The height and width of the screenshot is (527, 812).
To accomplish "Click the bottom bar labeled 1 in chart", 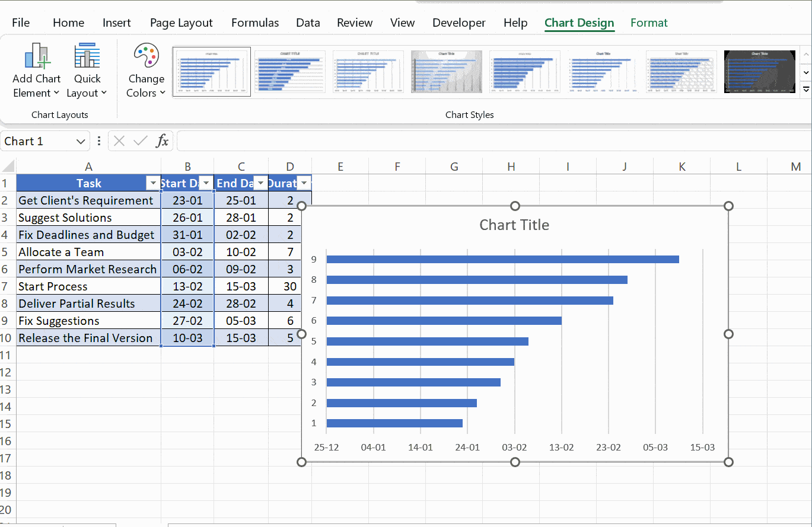I will pos(394,423).
